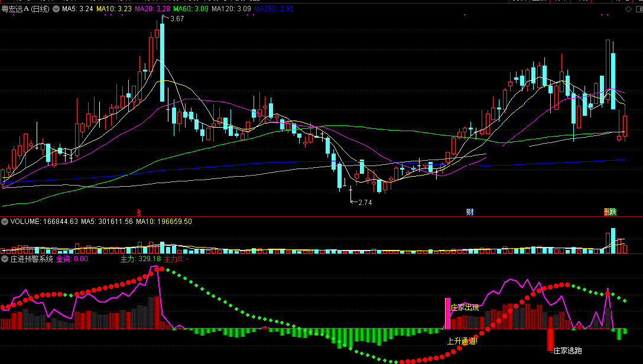Click the red S marker below the chart
This screenshot has width=643, height=364.
pyautogui.click(x=139, y=212)
